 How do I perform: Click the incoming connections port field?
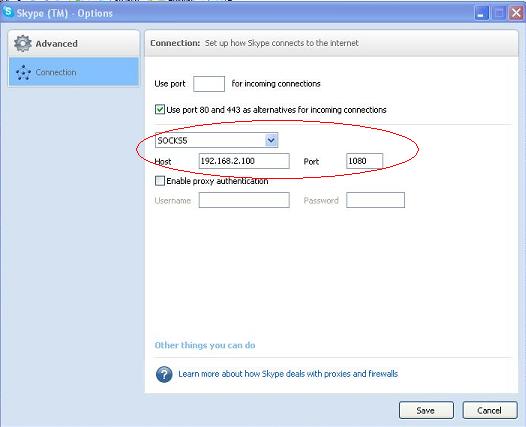pos(209,84)
